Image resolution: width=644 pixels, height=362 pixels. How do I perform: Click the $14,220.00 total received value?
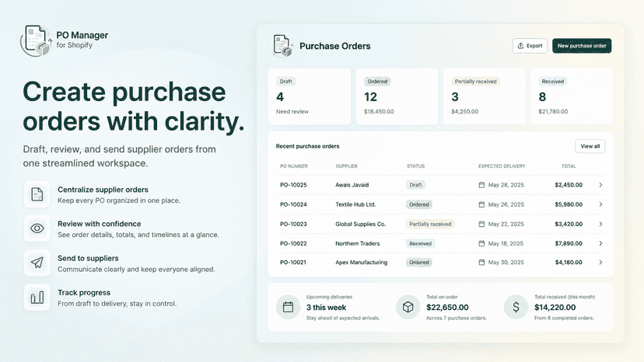(555, 308)
